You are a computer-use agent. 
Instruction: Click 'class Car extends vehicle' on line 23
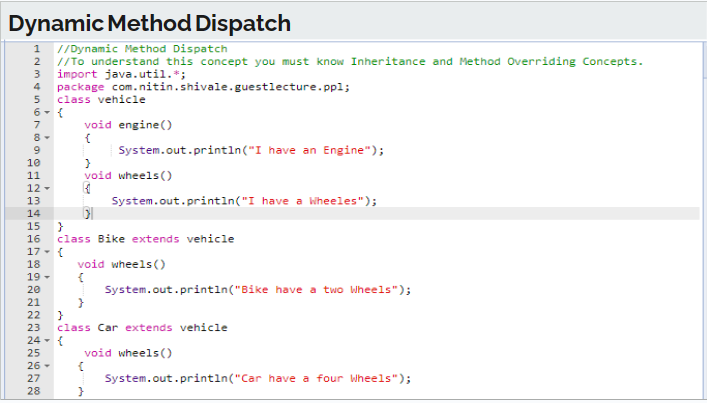click(142, 328)
